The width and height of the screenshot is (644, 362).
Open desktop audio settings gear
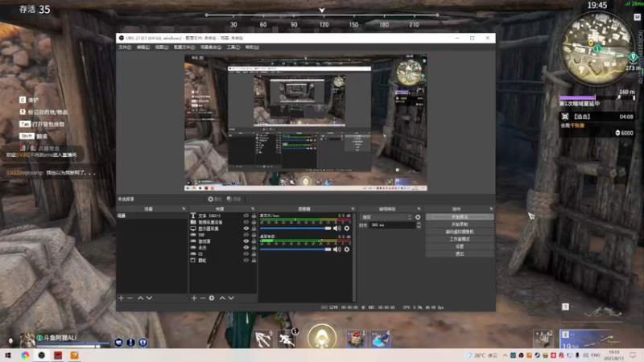click(347, 249)
